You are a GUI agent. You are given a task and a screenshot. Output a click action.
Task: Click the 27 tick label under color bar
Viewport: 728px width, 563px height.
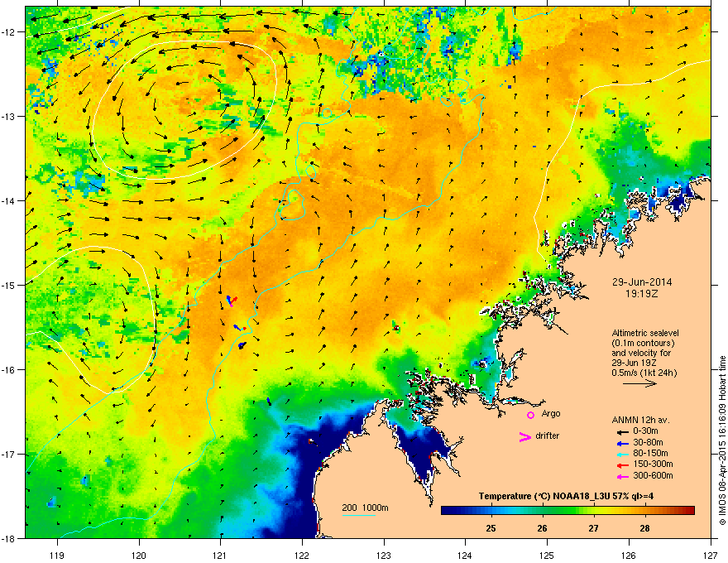coord(593,528)
